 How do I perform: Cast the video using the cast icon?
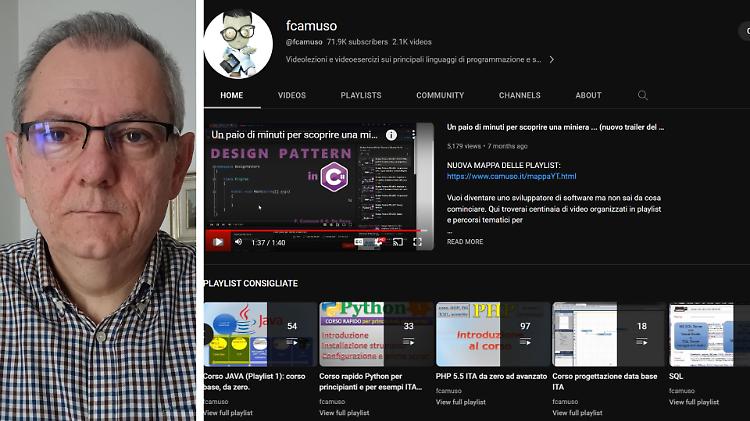pos(398,242)
